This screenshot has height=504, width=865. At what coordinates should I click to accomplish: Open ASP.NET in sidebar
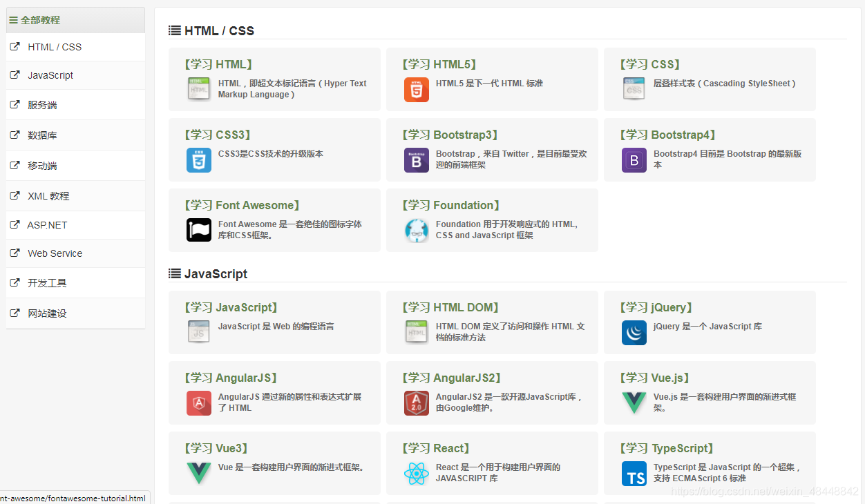75,225
